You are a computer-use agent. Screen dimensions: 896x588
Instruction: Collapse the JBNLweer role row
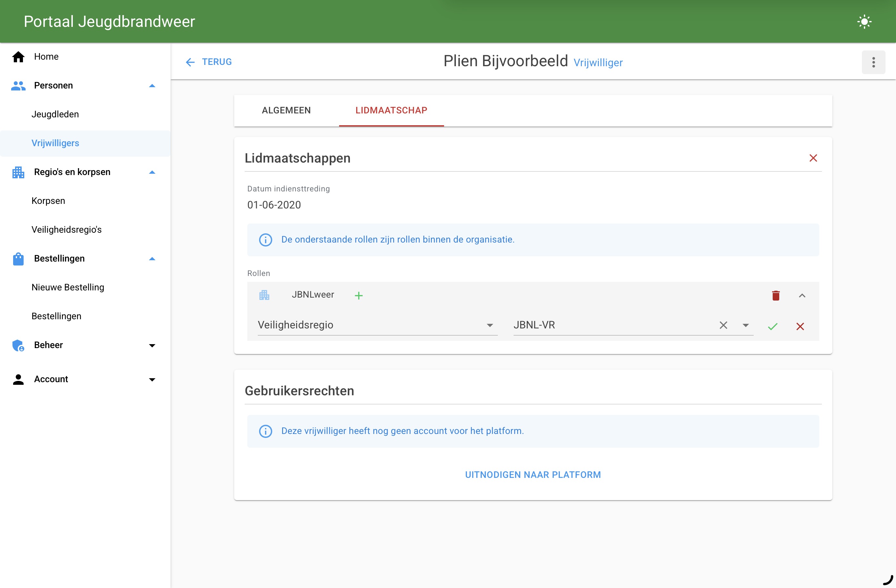[x=802, y=296]
